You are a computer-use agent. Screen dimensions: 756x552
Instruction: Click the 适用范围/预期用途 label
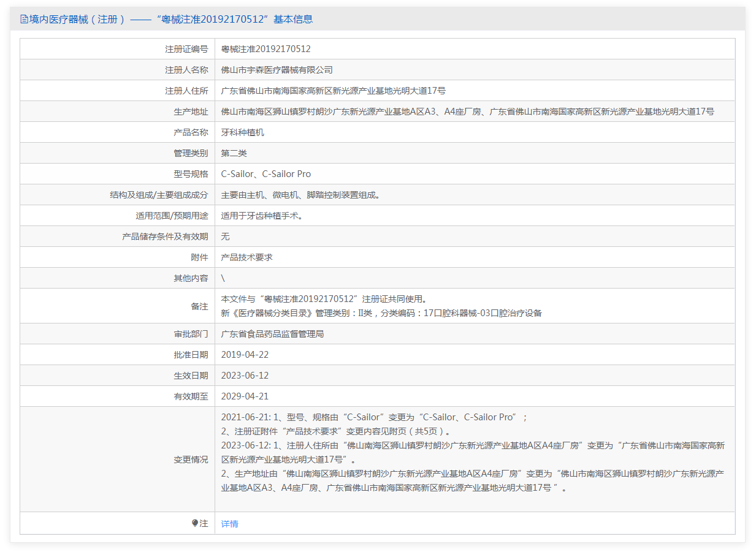[172, 216]
